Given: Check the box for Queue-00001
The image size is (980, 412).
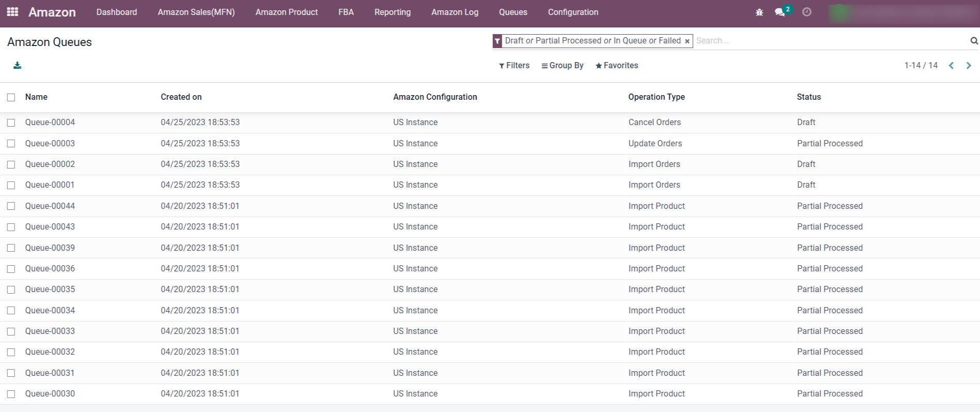Looking at the screenshot, I should 11,185.
